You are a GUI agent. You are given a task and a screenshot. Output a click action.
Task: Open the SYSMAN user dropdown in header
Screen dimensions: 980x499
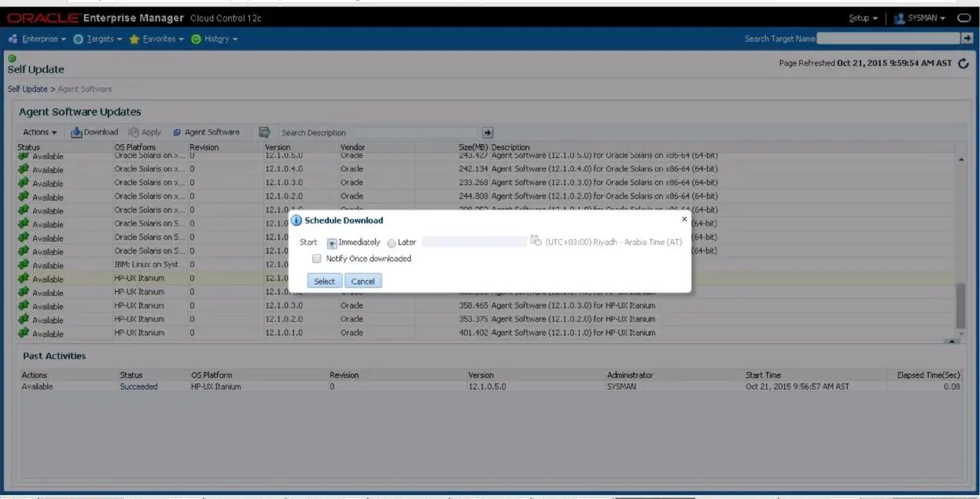point(919,18)
